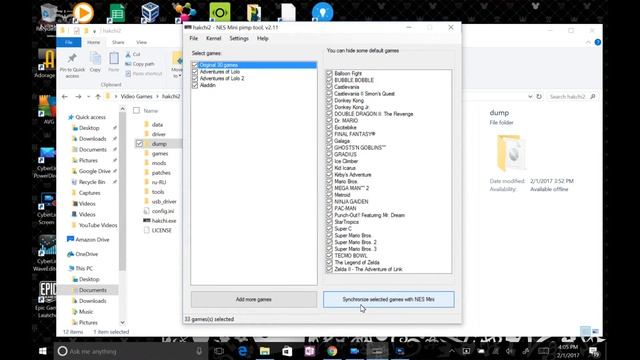Open the Action Center notification icon
Screen dimensions: 640x360
click(593, 351)
